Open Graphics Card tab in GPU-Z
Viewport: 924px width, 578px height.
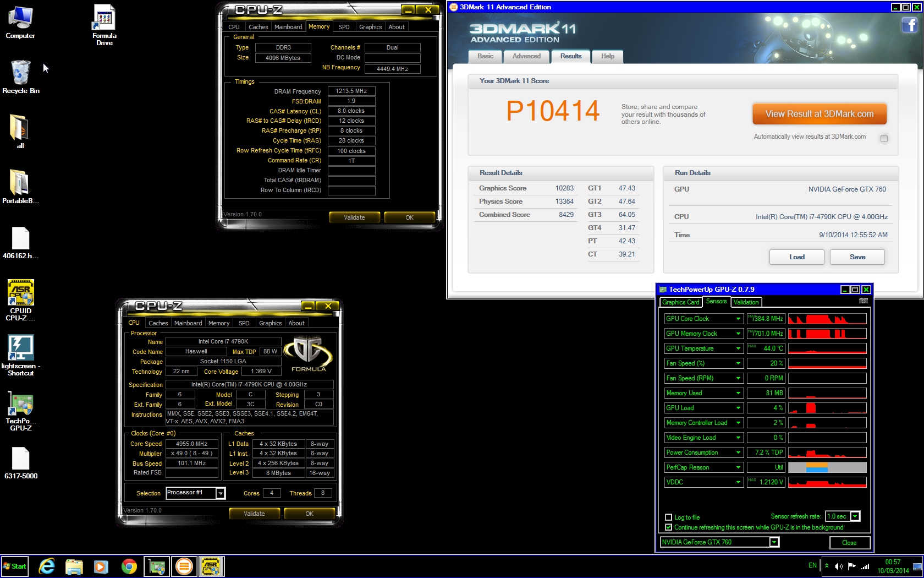point(680,302)
